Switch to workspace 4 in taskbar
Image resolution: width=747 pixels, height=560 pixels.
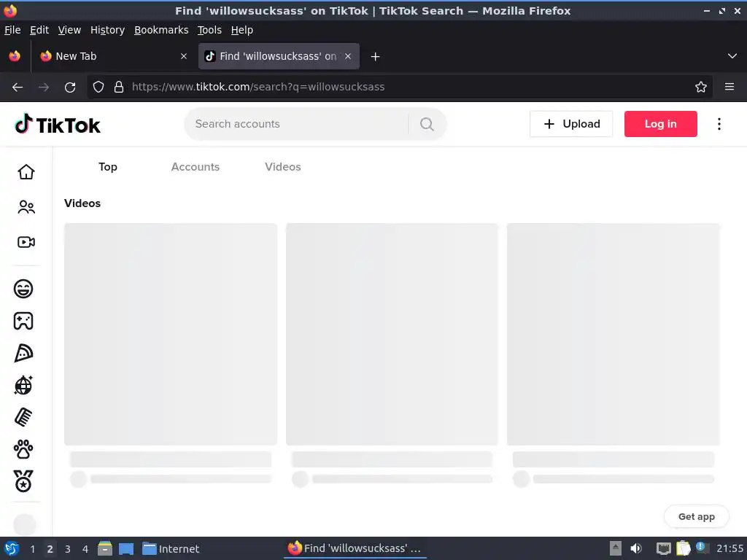[x=85, y=549]
